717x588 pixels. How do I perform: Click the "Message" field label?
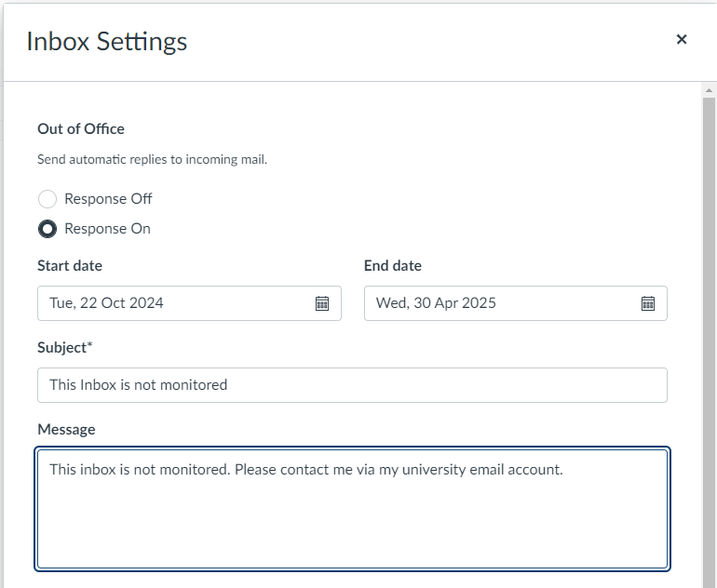pyautogui.click(x=66, y=429)
